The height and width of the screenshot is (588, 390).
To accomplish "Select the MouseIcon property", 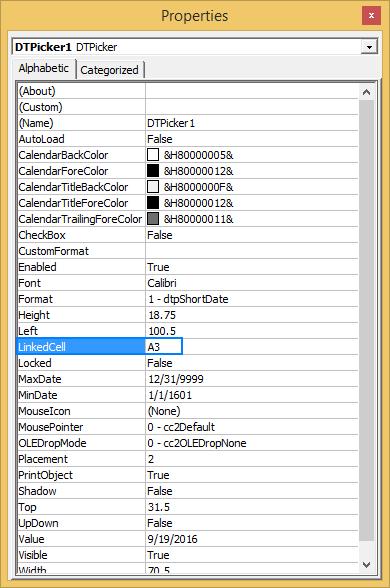I will (x=44, y=411).
